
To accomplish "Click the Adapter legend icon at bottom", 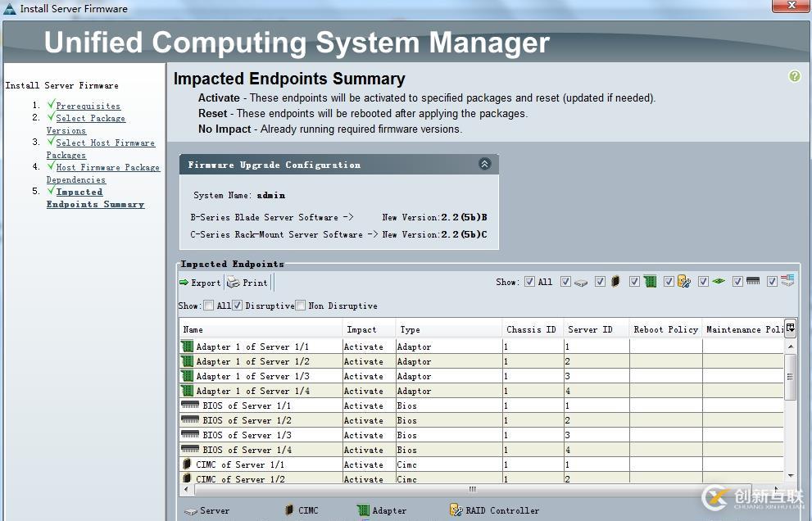I will (x=363, y=510).
